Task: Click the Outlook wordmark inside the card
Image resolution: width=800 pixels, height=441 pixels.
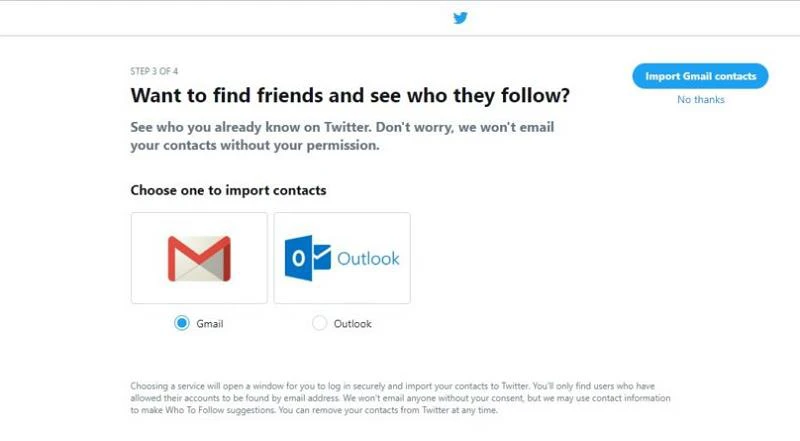Action: coord(367,258)
